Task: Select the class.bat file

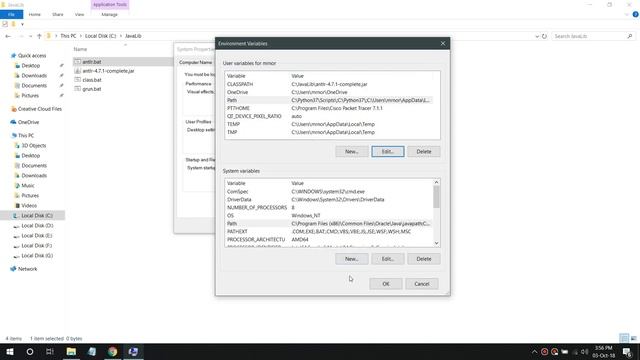Action: pyautogui.click(x=92, y=80)
